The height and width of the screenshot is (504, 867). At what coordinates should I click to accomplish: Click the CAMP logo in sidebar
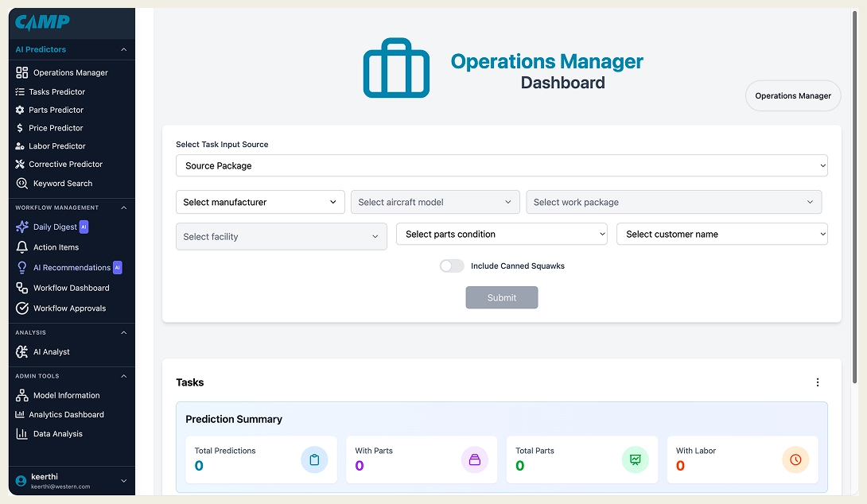[x=42, y=23]
